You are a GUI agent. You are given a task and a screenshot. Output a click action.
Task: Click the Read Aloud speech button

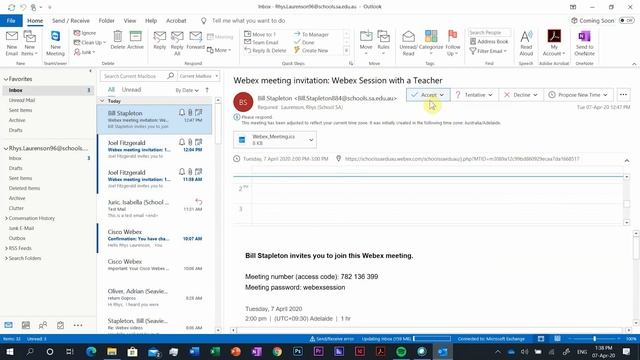click(x=526, y=43)
